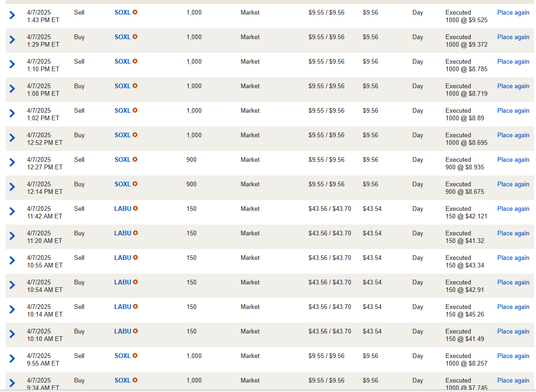Expand the 1:02 PM SOXL sell order
The height and width of the screenshot is (392, 536).
pyautogui.click(x=12, y=114)
